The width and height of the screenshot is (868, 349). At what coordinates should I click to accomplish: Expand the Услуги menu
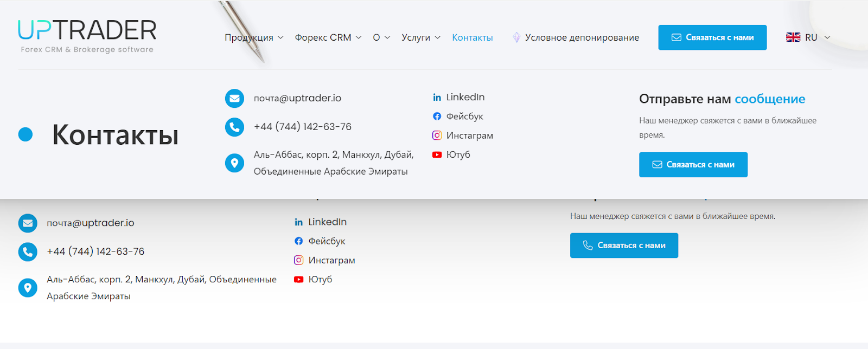point(421,37)
